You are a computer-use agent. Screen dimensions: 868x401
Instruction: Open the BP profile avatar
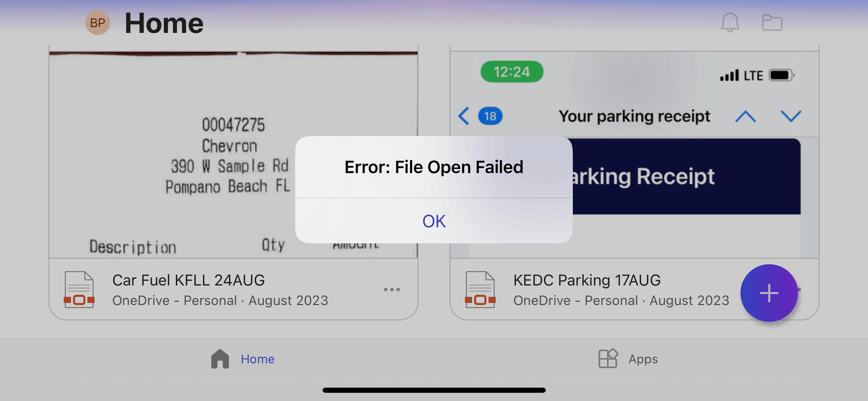98,23
